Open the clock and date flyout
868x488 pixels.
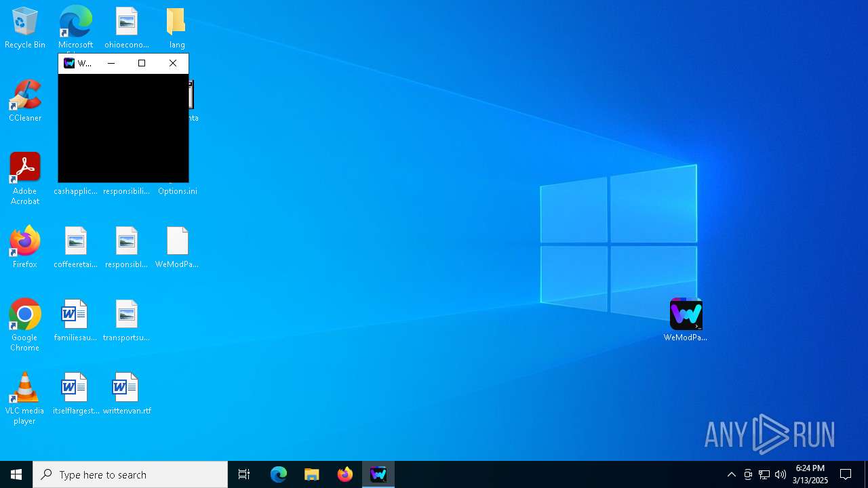point(810,474)
